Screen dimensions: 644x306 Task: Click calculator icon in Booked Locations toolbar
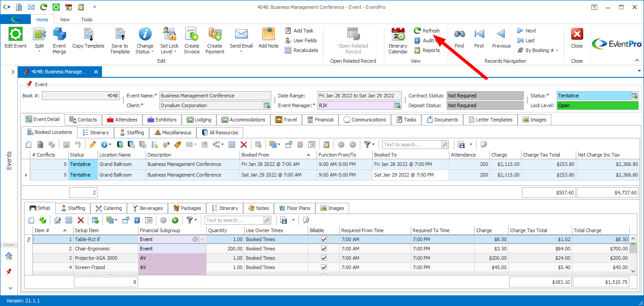coord(232,145)
